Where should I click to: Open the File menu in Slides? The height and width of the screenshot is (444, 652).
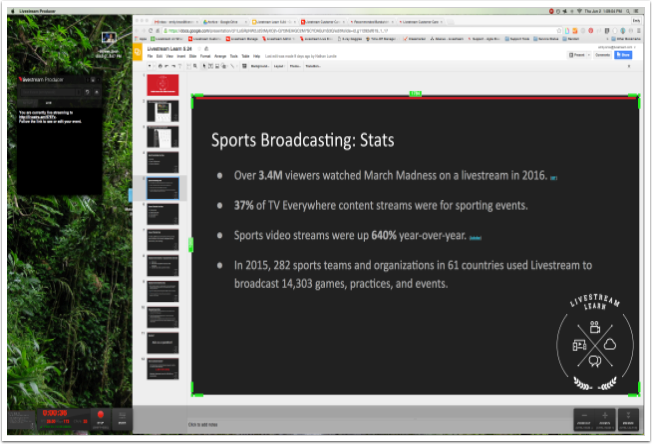pos(150,56)
